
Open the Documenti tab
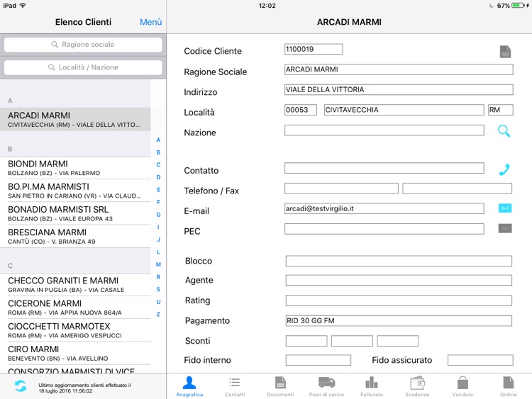click(x=280, y=386)
